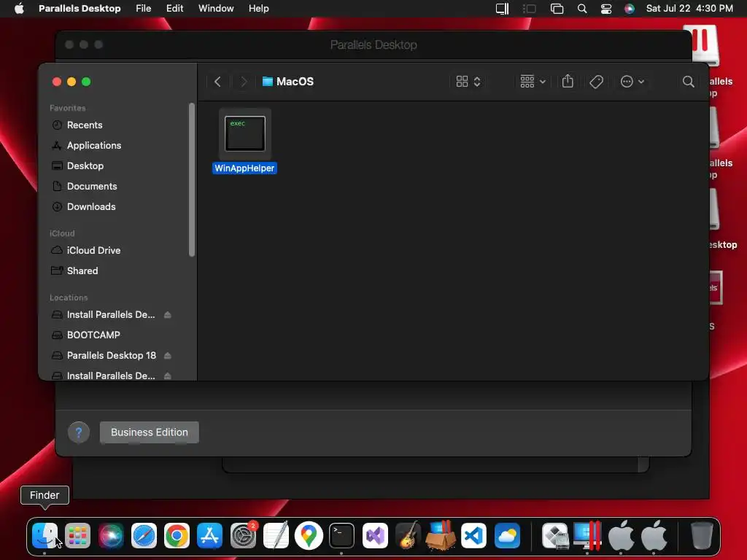Viewport: 747px width, 560px height.
Task: Open Downloads in Finder sidebar
Action: [x=91, y=206]
